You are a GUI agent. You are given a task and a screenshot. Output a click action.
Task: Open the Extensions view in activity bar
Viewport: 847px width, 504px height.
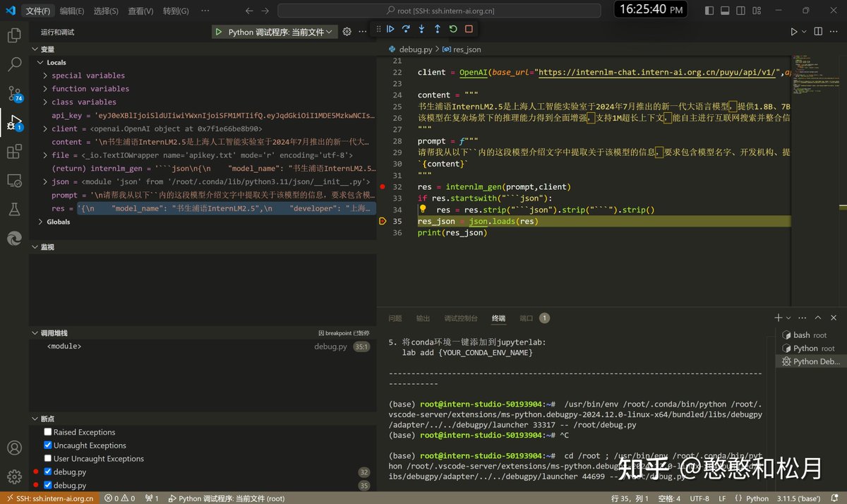point(14,152)
